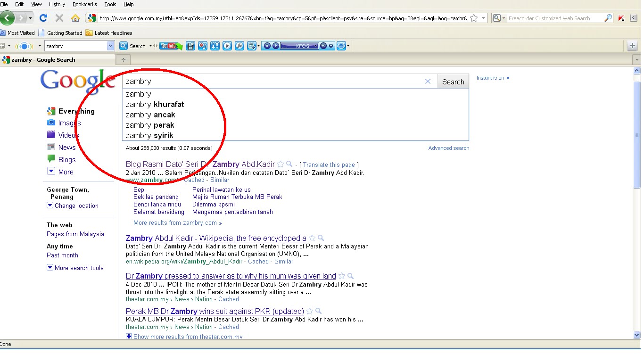Expand 'More search tools' in sidebar
Screen dimensions: 644x362
pos(75,268)
